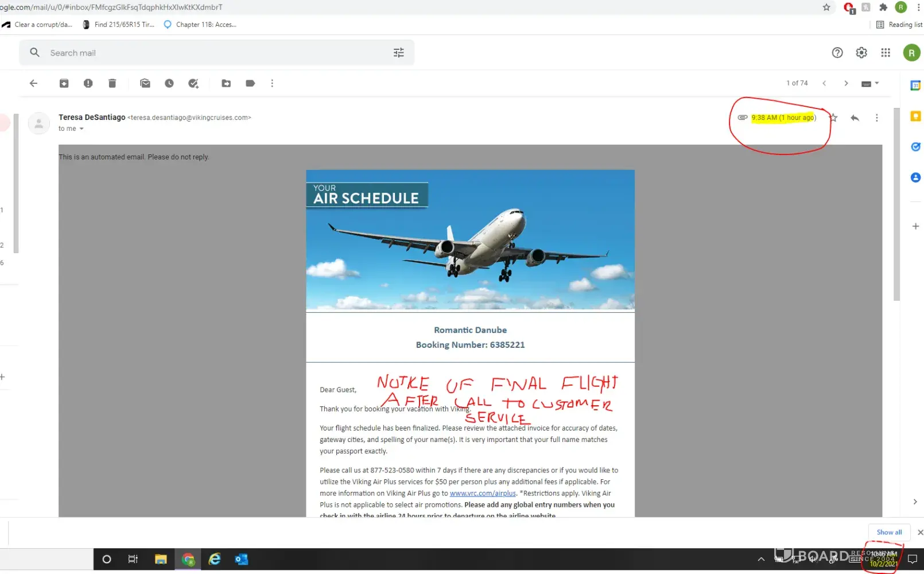Viewport: 924px width, 574px height.
Task: Click the Booking Number: 6385221 text
Action: pyautogui.click(x=470, y=344)
